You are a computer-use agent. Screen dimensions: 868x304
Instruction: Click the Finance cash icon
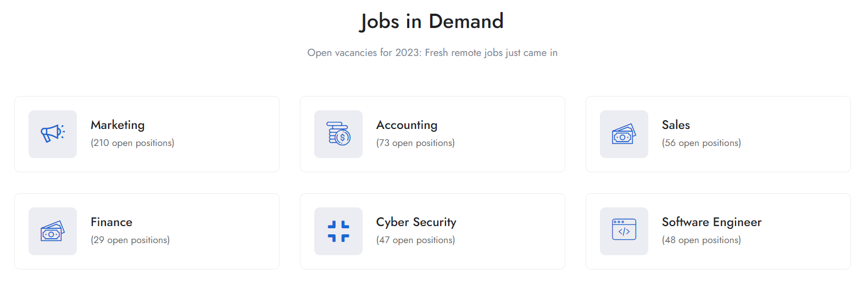[x=53, y=231]
